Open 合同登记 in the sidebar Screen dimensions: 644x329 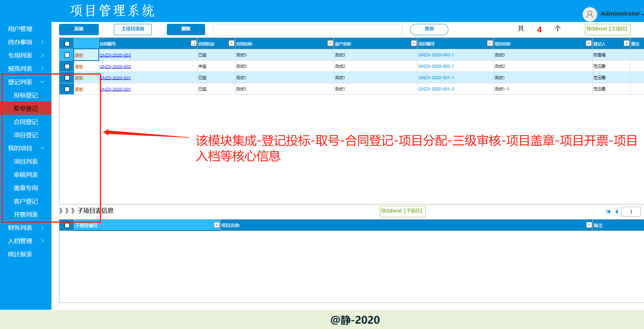click(x=26, y=122)
